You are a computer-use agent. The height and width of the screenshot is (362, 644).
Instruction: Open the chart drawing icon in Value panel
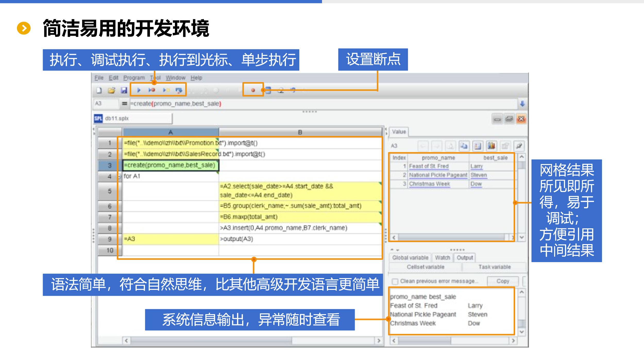click(491, 146)
